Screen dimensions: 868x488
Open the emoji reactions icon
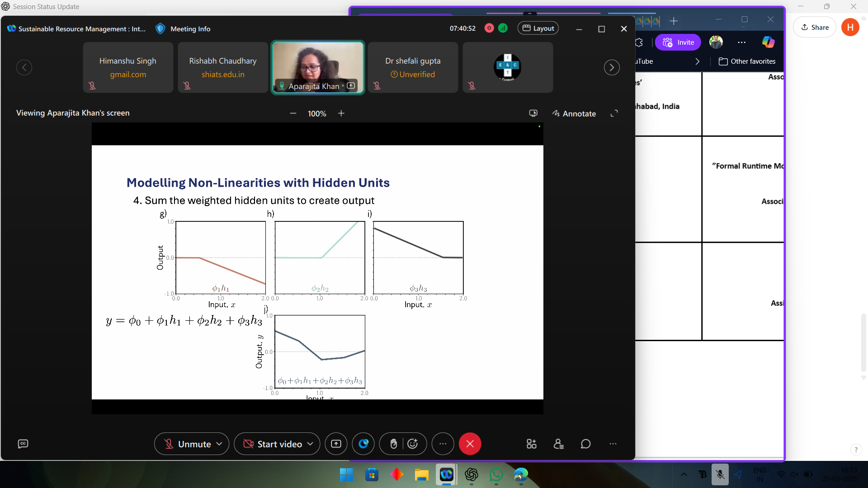tap(413, 444)
